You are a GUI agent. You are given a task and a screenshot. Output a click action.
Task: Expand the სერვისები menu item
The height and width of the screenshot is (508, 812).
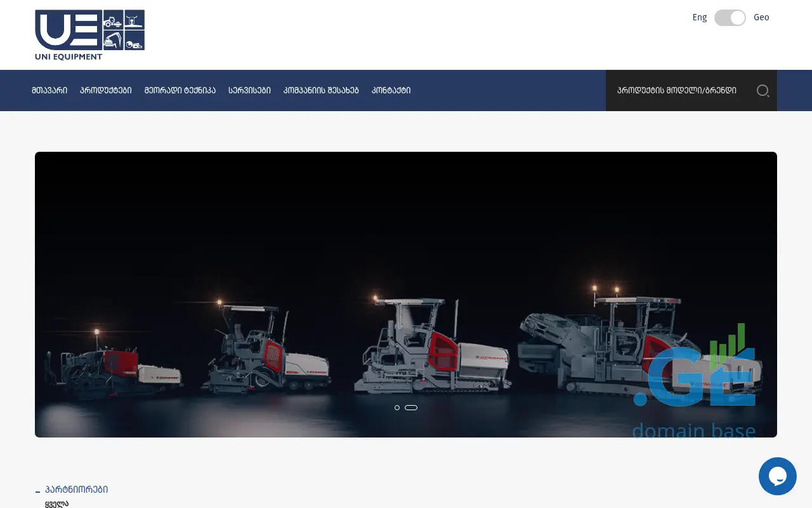point(249,91)
